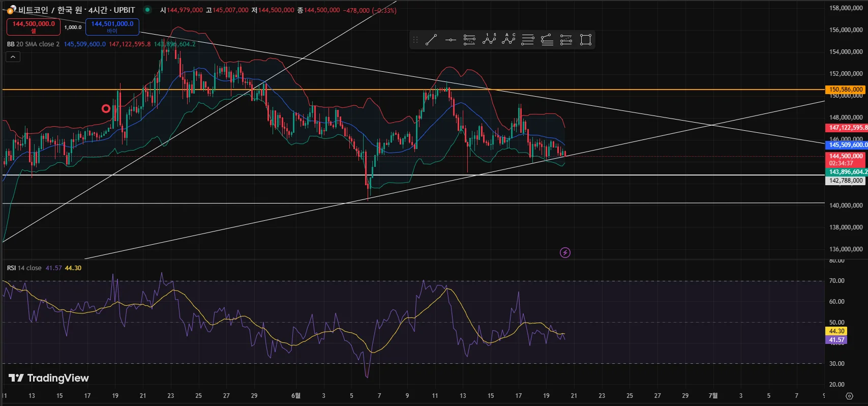This screenshot has width=868, height=406.
Task: Select the trend line drawing tool
Action: point(431,40)
